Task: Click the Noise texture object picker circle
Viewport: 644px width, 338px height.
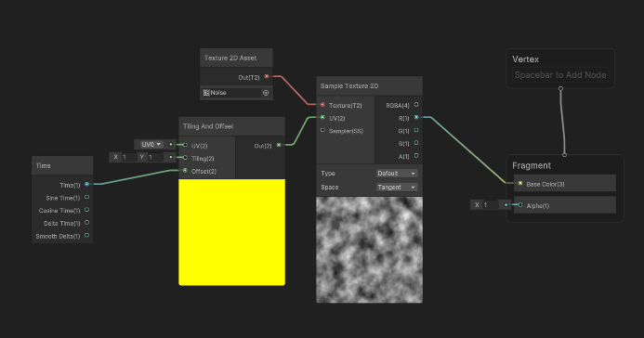Action: click(266, 93)
